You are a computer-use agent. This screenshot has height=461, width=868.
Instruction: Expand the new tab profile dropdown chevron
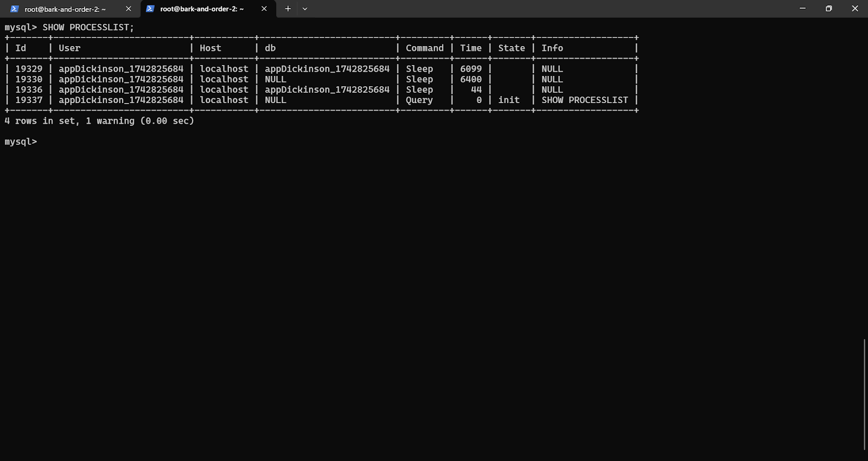coord(305,9)
